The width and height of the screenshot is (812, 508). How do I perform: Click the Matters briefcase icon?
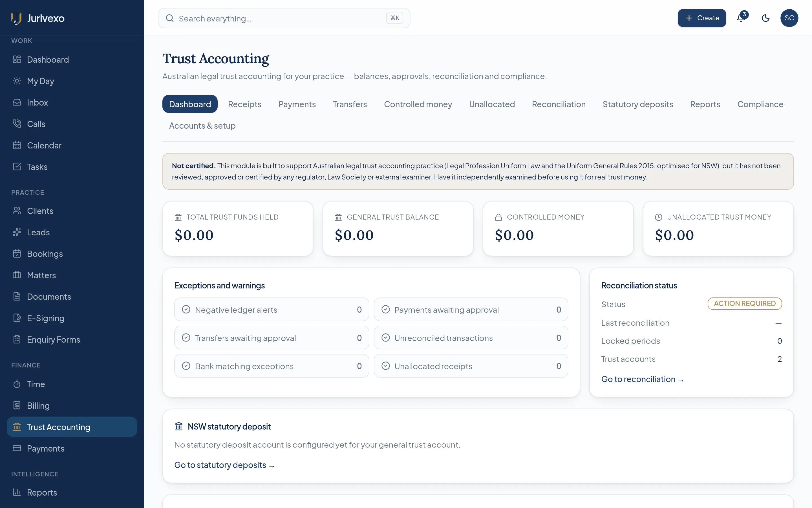pos(17,275)
